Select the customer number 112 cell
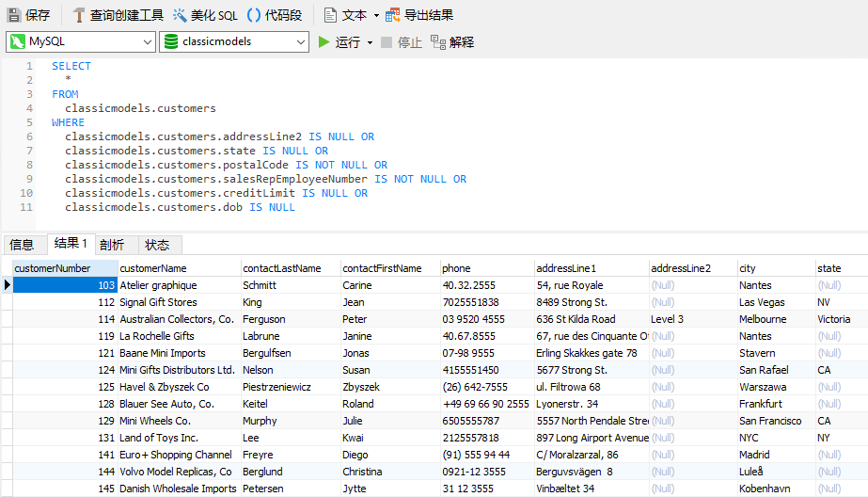 [x=65, y=302]
